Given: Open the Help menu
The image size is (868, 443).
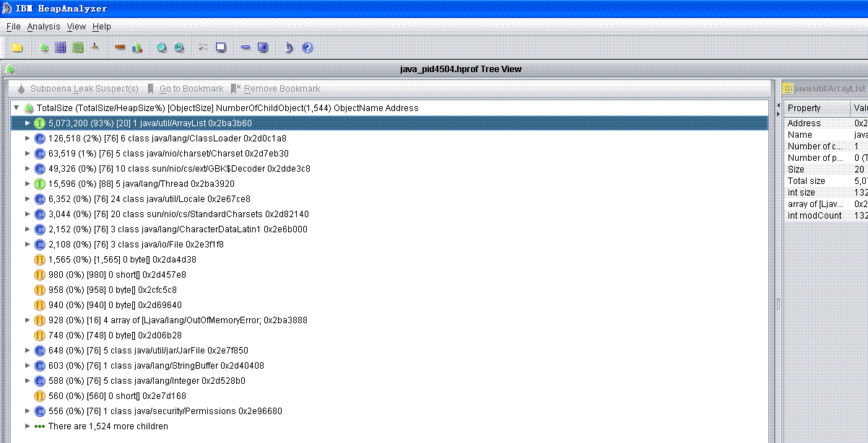Looking at the screenshot, I should pyautogui.click(x=102, y=27).
